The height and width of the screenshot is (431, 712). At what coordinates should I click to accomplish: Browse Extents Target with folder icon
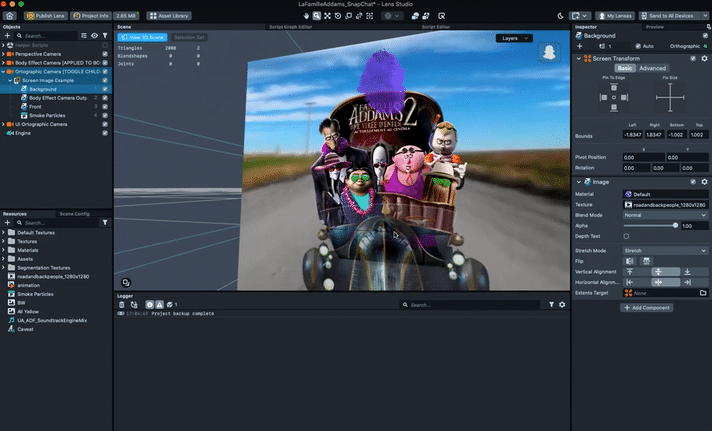[703, 293]
